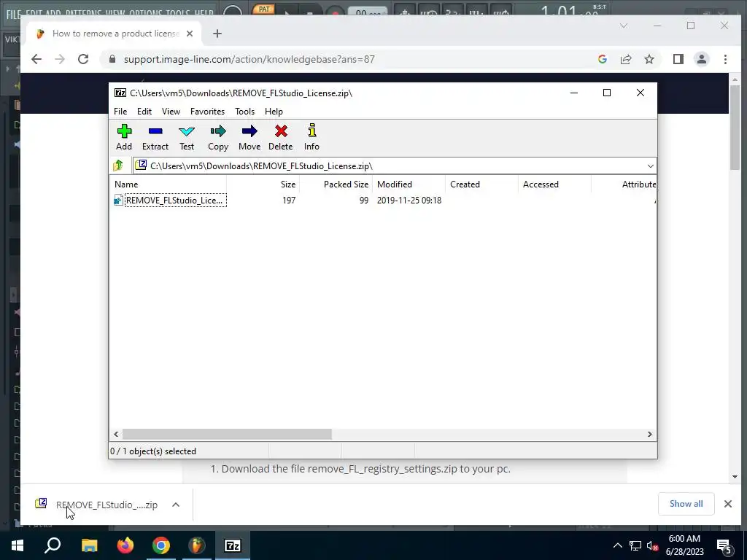
Task: Click the Chrome back arrow
Action: pos(36,59)
